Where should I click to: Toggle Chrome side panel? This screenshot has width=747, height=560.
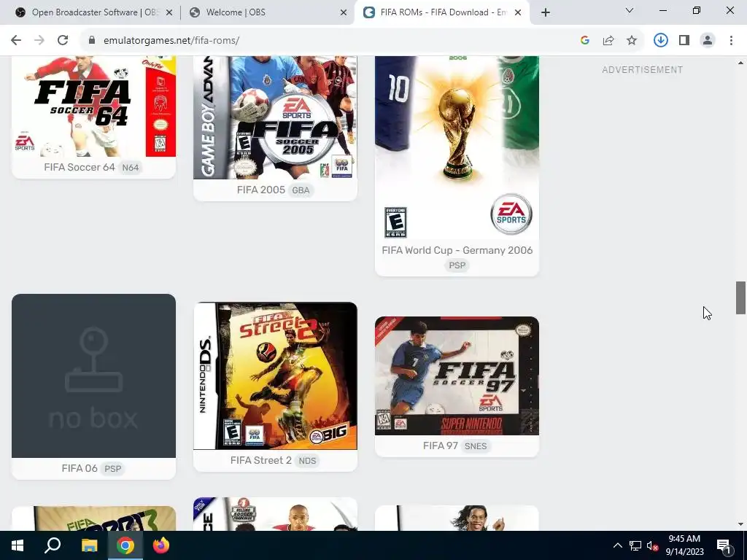click(x=684, y=41)
